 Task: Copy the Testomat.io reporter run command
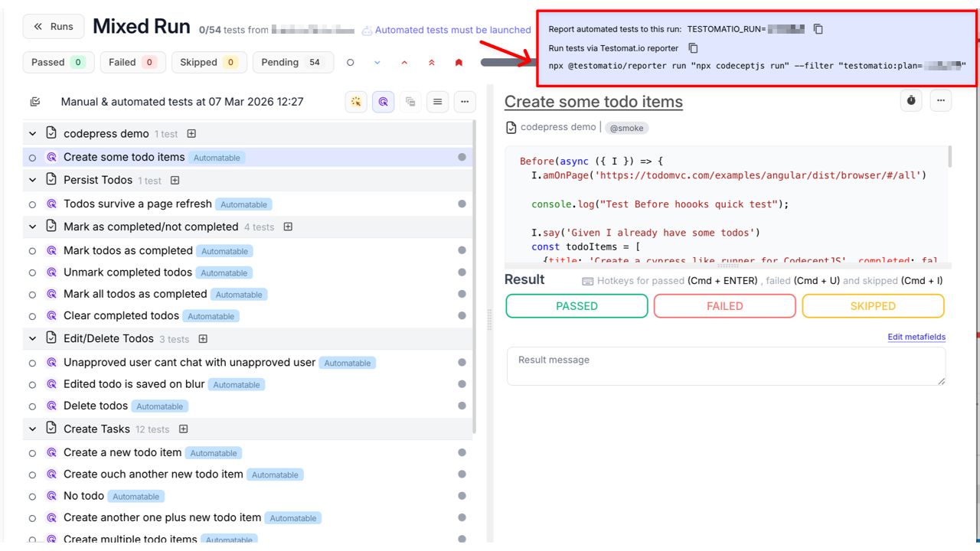pos(693,48)
